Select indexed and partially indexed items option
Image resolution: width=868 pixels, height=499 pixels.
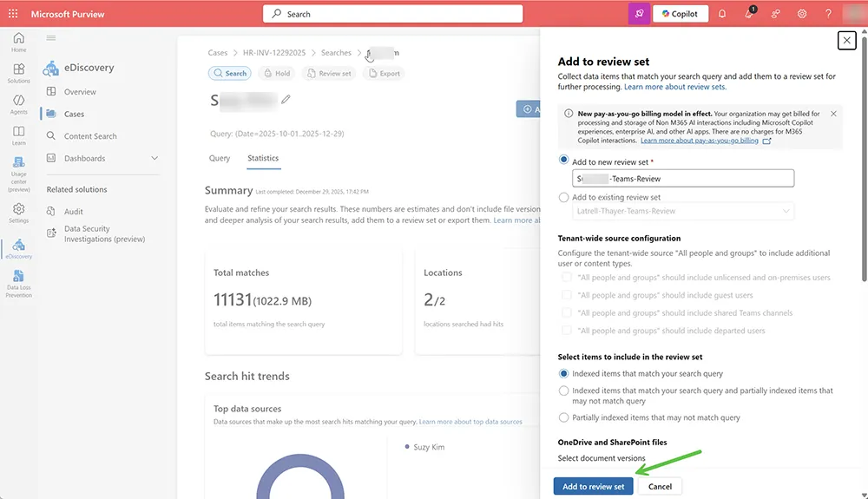(x=563, y=391)
